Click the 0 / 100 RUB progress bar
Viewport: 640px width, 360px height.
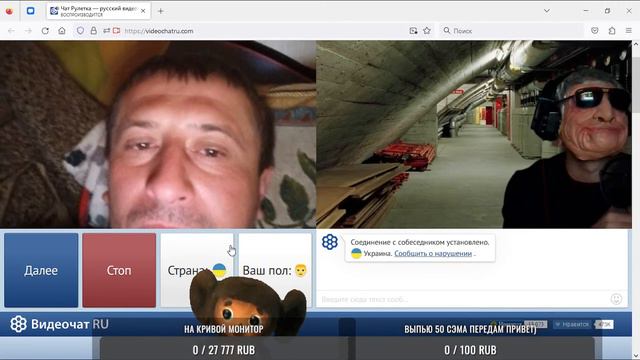pyautogui.click(x=470, y=350)
